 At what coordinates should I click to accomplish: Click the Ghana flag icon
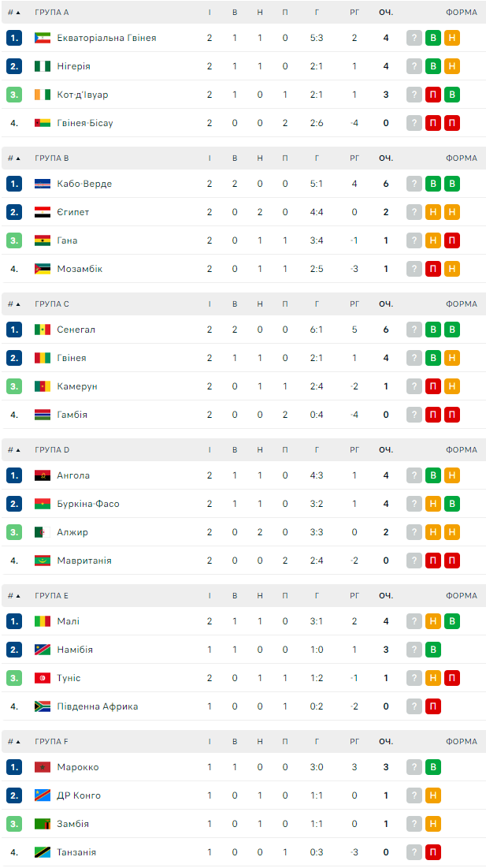[43, 240]
